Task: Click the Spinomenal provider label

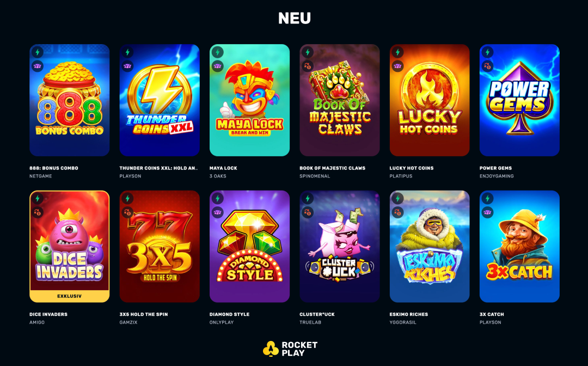Action: [x=315, y=176]
